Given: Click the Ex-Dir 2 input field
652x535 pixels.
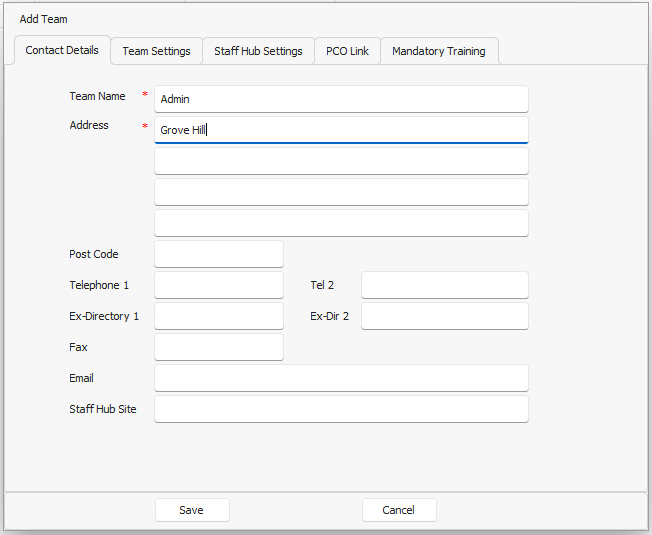Looking at the screenshot, I should tap(445, 316).
